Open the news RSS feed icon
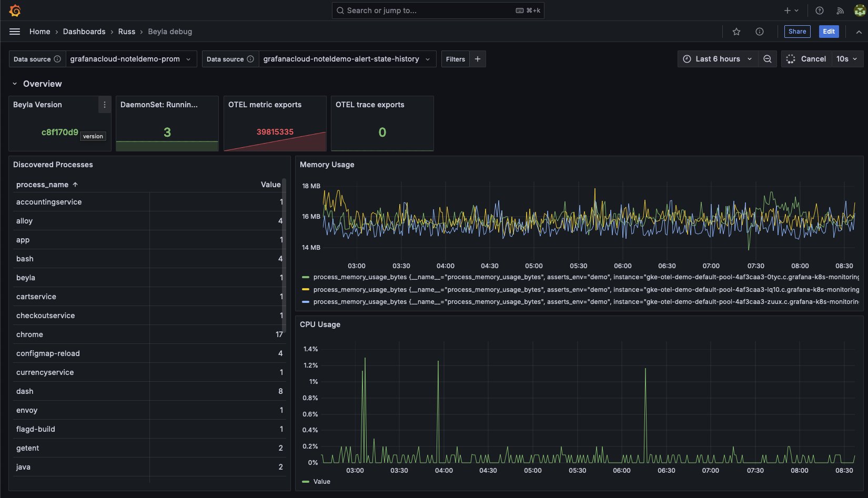 (x=840, y=11)
